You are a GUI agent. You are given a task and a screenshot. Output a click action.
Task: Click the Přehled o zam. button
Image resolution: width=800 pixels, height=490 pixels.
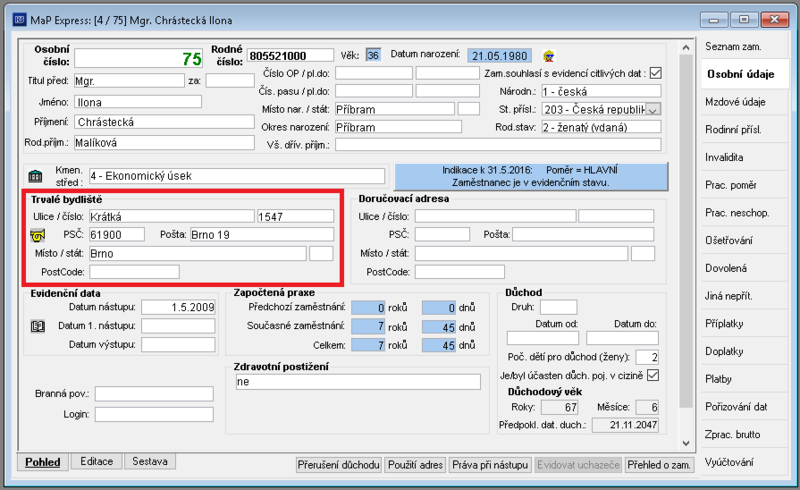coord(659,465)
